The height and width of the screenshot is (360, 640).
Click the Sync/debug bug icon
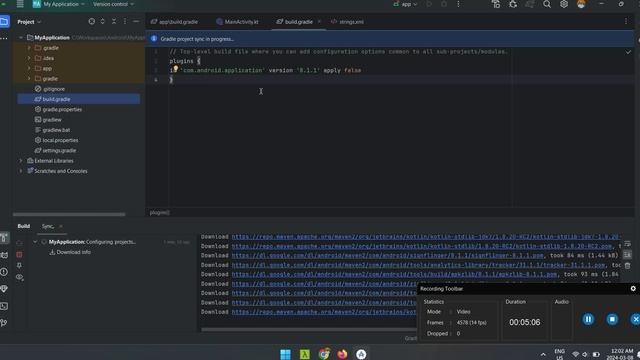513,4
